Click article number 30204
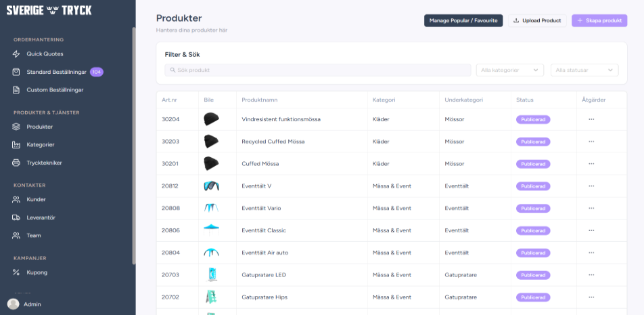644x315 pixels. (x=170, y=119)
